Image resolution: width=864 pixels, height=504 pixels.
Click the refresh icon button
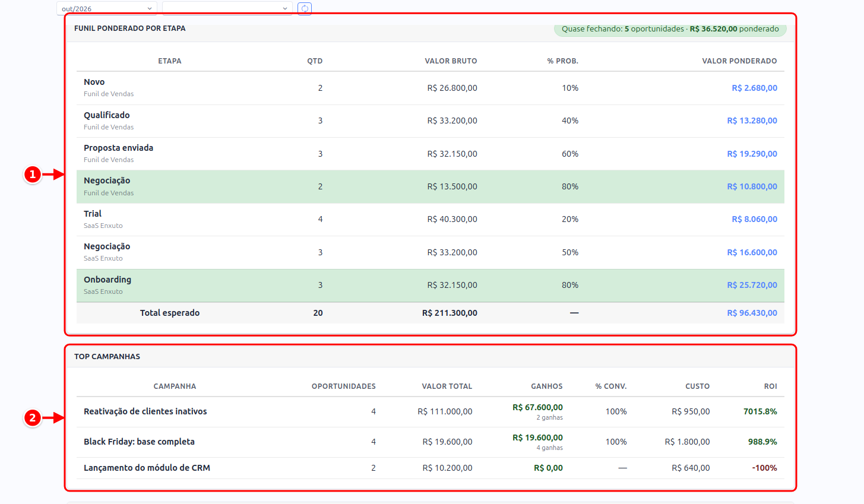pos(305,8)
